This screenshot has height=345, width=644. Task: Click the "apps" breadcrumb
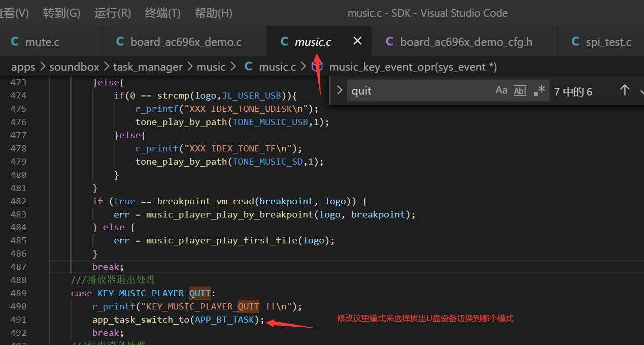coord(23,67)
